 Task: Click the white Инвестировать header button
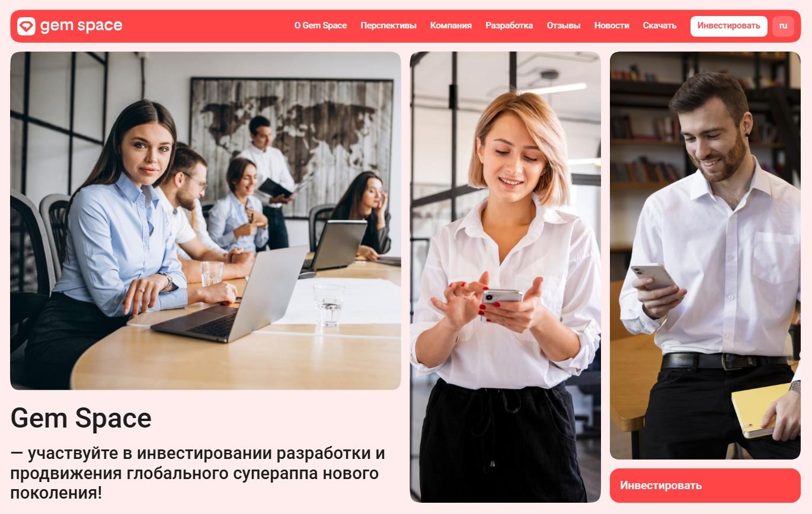click(x=728, y=26)
